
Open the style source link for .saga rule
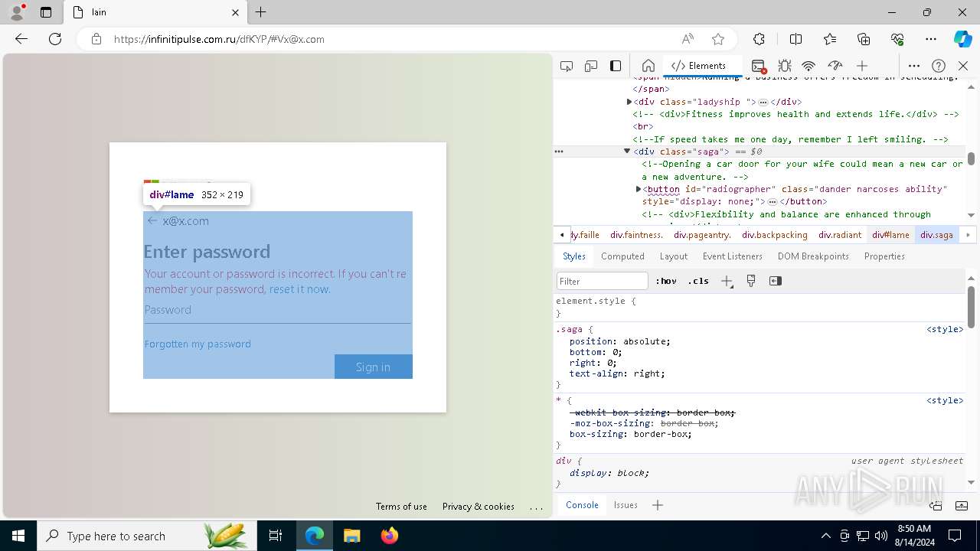point(945,329)
